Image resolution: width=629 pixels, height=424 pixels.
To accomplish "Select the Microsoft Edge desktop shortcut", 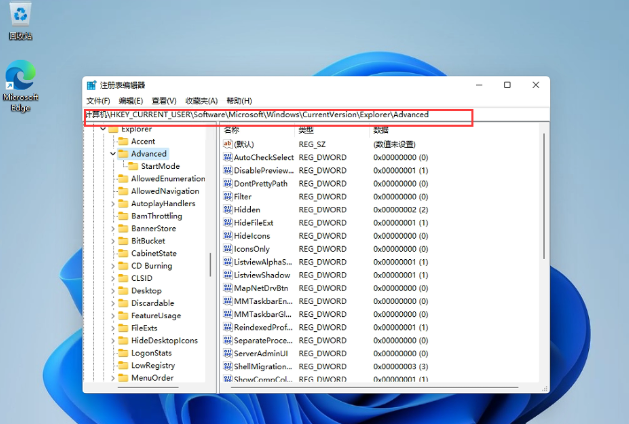I will pyautogui.click(x=20, y=78).
